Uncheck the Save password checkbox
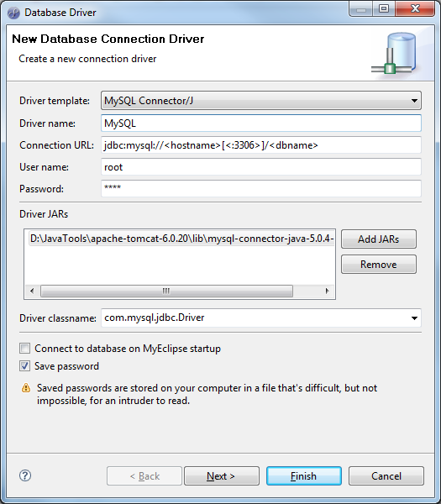 click(24, 365)
